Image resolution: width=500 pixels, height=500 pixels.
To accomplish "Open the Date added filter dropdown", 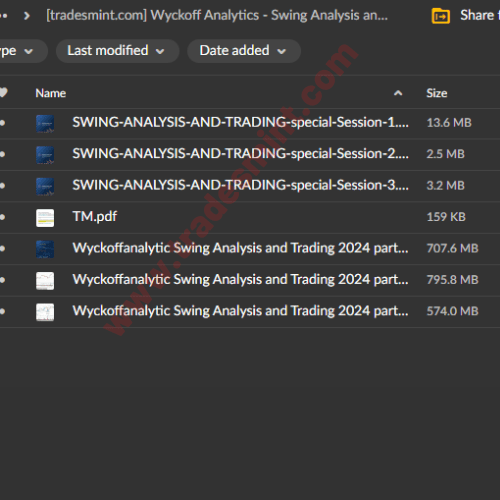I will click(x=244, y=51).
